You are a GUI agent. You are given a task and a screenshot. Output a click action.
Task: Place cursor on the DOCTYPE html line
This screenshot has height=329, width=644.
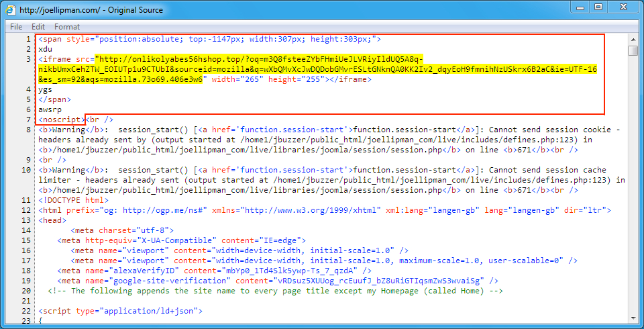tap(72, 200)
